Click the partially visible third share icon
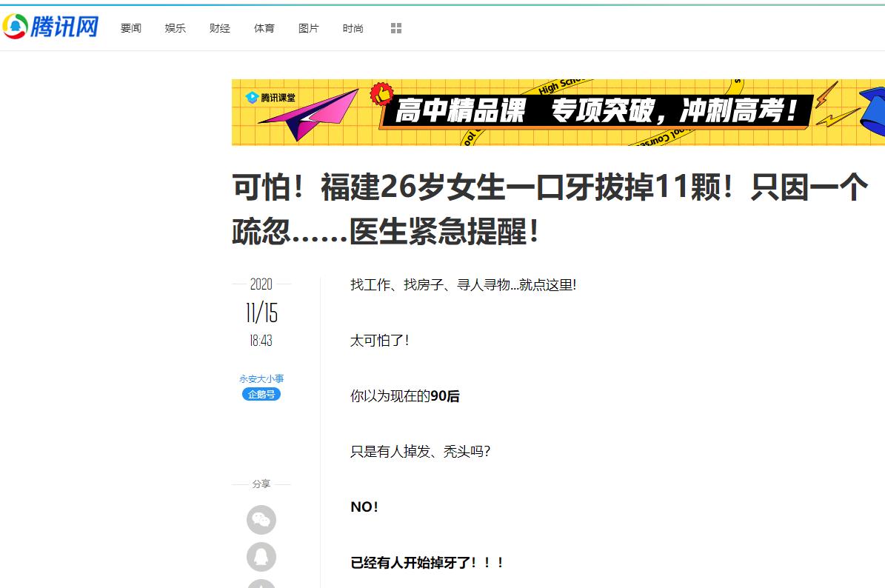 click(261, 584)
